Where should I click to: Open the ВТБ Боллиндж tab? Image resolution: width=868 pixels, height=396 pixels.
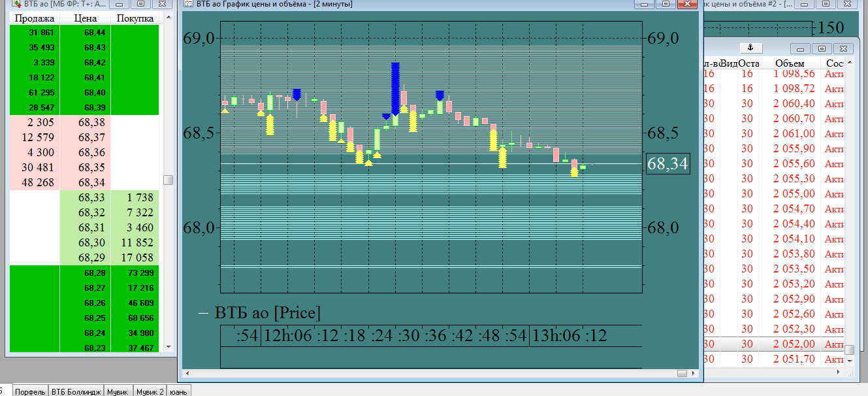[x=76, y=391]
